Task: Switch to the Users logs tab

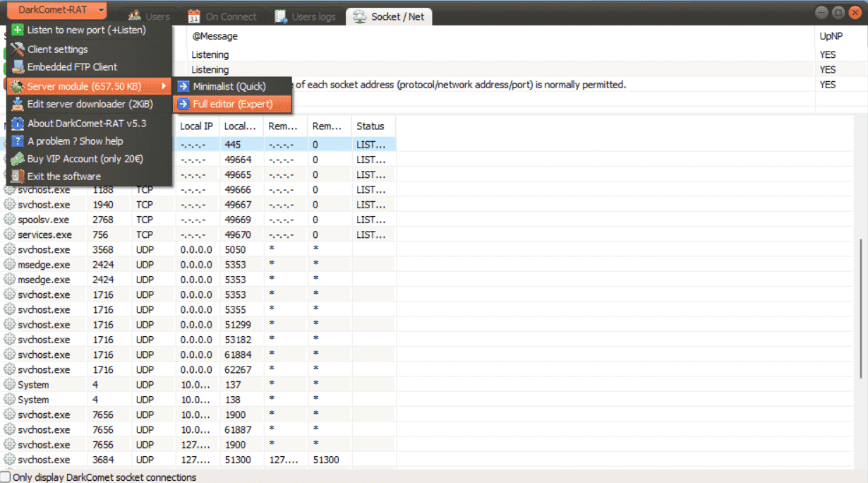Action: coord(306,16)
